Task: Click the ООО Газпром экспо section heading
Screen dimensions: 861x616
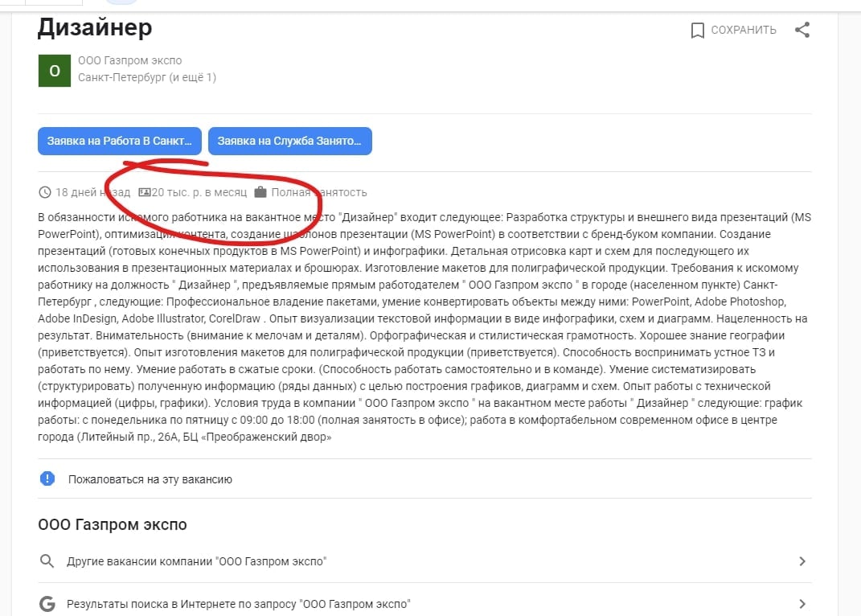Action: [113, 524]
